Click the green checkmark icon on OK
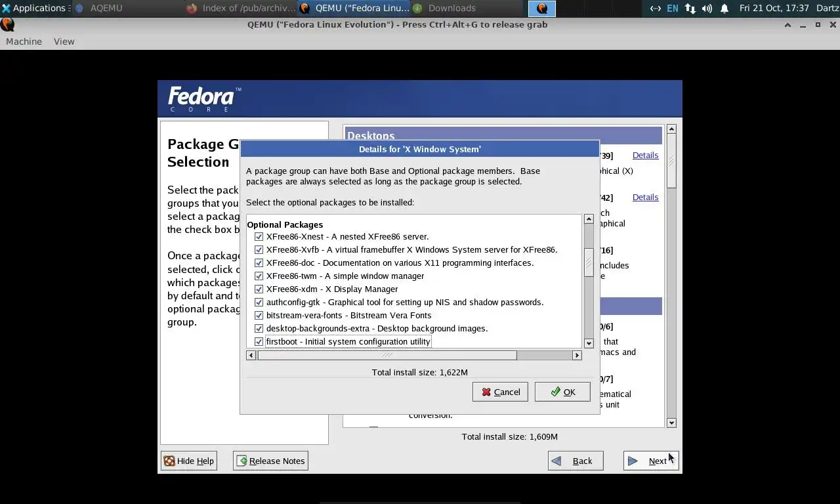The height and width of the screenshot is (504, 840). [x=556, y=392]
